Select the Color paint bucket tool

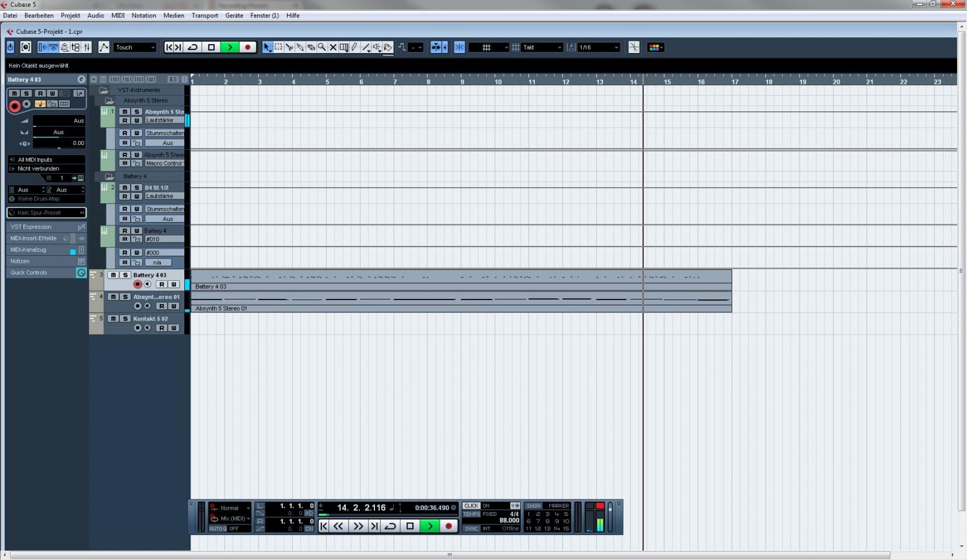point(388,47)
